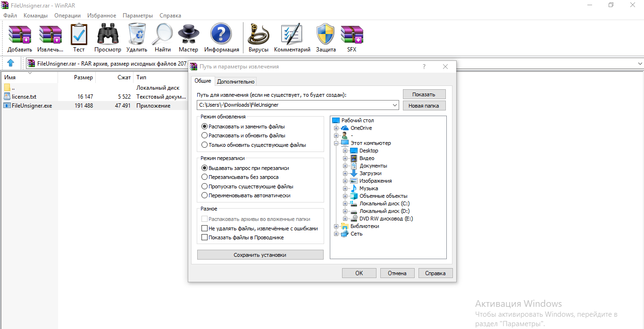Screen dimensions: 644x329
Task: Open the Справка menu in menu bar
Action: pyautogui.click(x=170, y=16)
